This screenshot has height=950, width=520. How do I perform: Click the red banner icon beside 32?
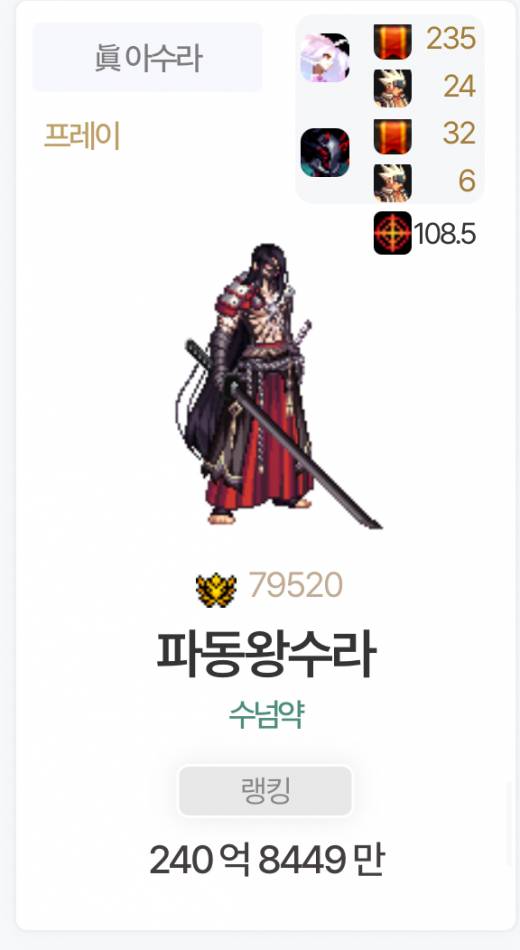[392, 136]
